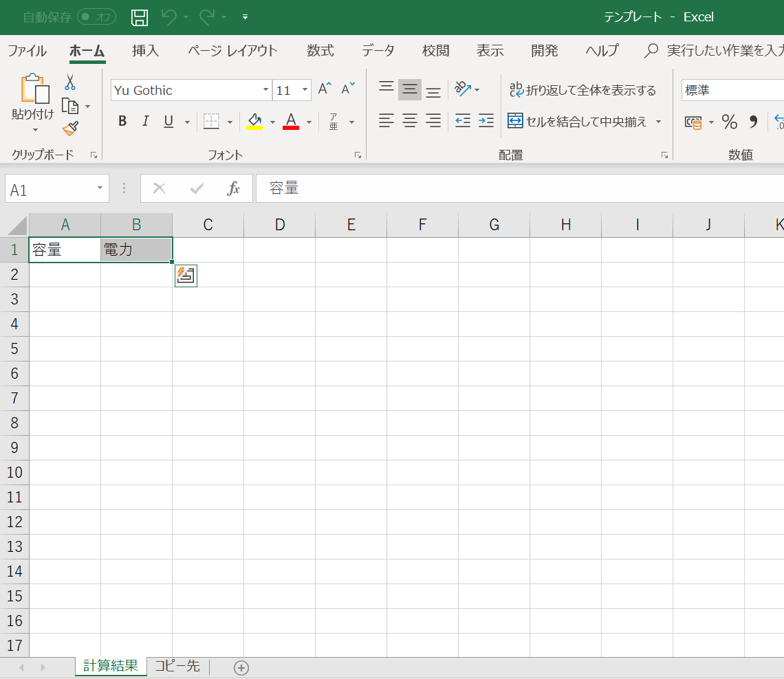Open the ファイル (File) tab
This screenshot has height=679, width=784.
click(x=27, y=50)
